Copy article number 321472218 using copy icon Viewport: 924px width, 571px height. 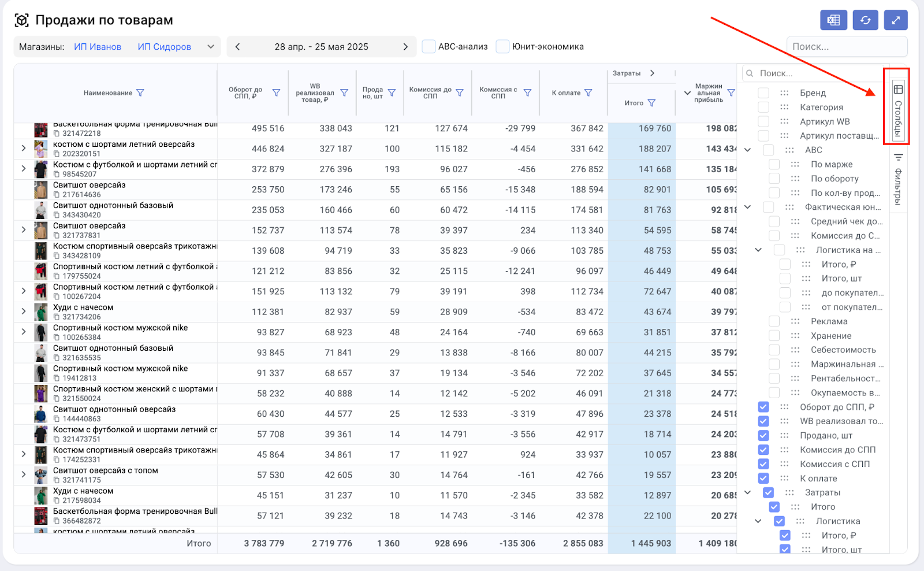pos(57,134)
